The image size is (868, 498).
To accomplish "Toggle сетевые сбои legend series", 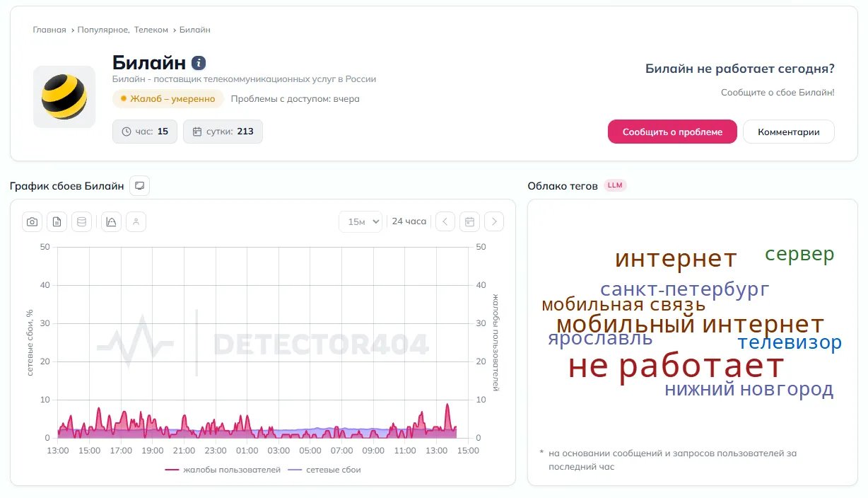I will 324,470.
